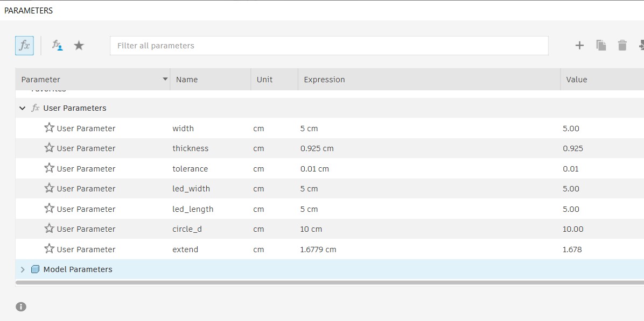Click the fx all-parameters filter button
The image size is (644, 321).
(x=24, y=46)
